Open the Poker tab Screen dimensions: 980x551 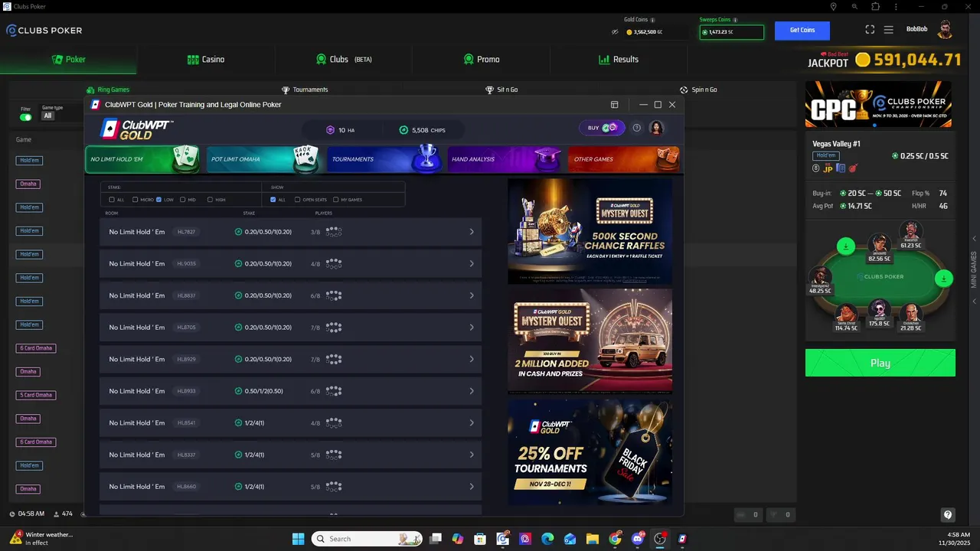(68, 60)
